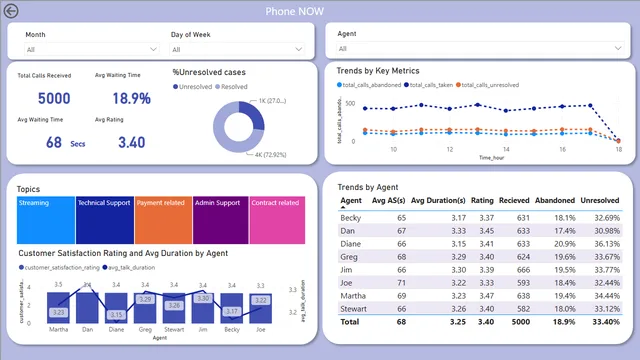Select Martha row in agent table
This screenshot has width=640, height=360.
coord(480,296)
